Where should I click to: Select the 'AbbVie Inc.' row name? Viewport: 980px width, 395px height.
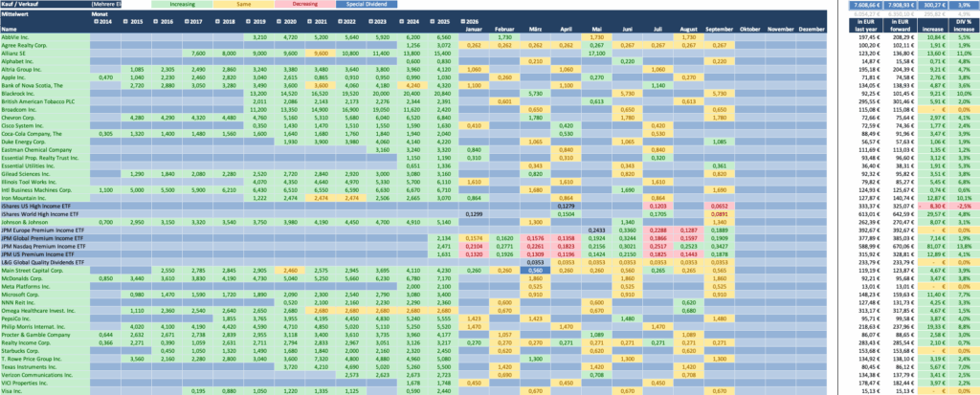pyautogui.click(x=45, y=37)
